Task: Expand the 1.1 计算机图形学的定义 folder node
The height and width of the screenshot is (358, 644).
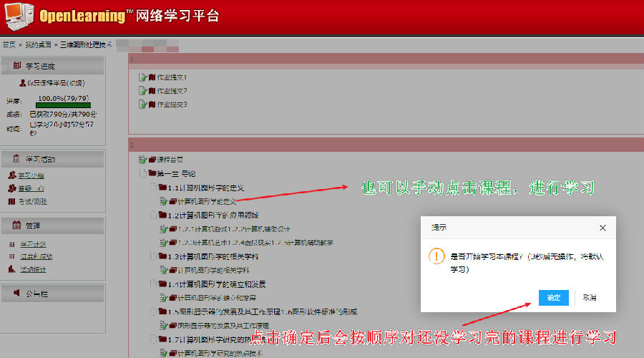Action: pos(153,188)
